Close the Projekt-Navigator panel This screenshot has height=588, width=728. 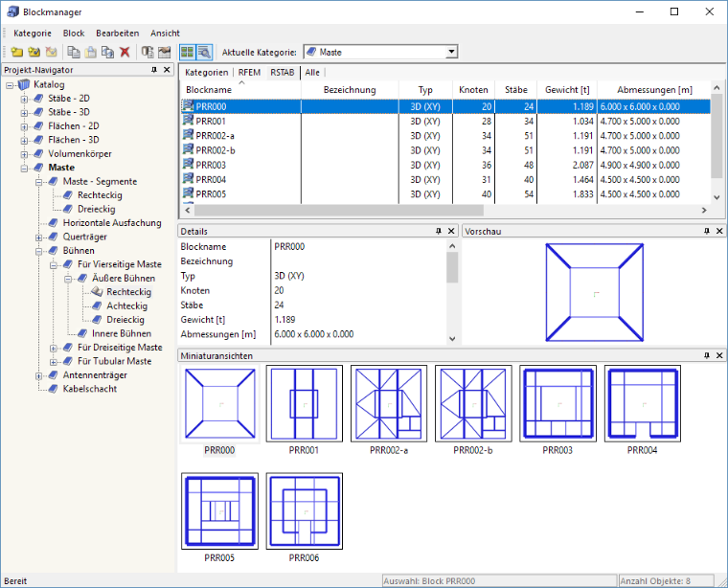(167, 70)
